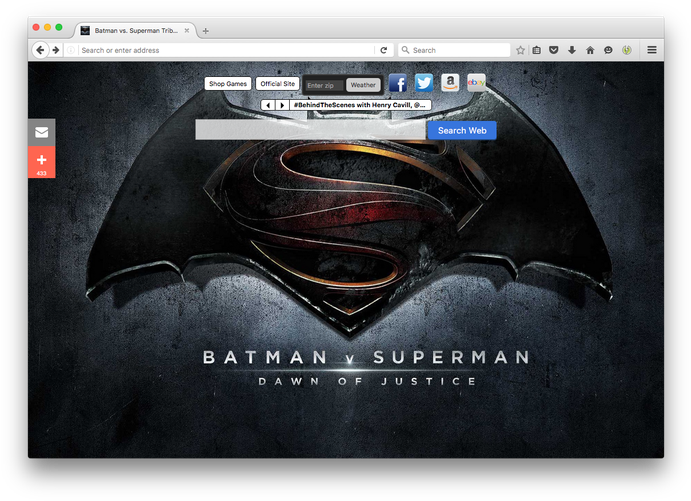691x501 pixels.
Task: Click the Search Web button
Action: pos(462,130)
